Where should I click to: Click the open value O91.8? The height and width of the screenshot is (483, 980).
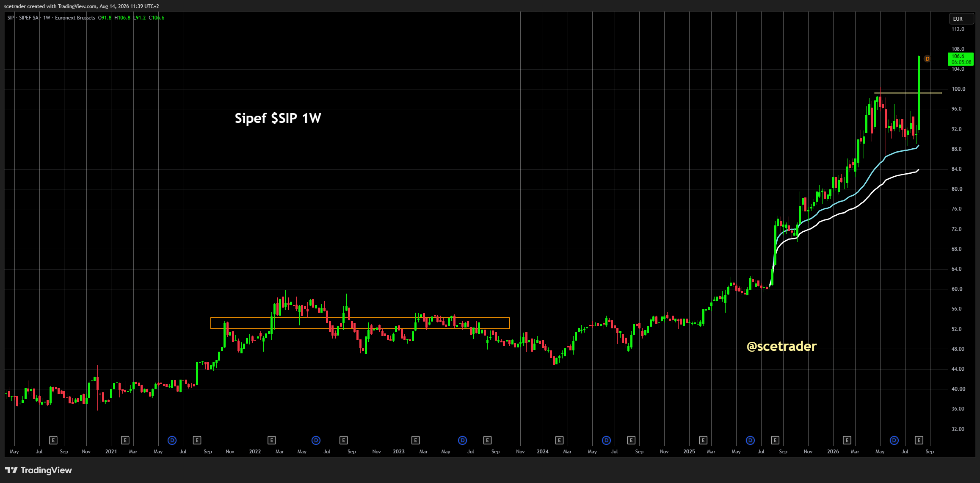pyautogui.click(x=105, y=18)
